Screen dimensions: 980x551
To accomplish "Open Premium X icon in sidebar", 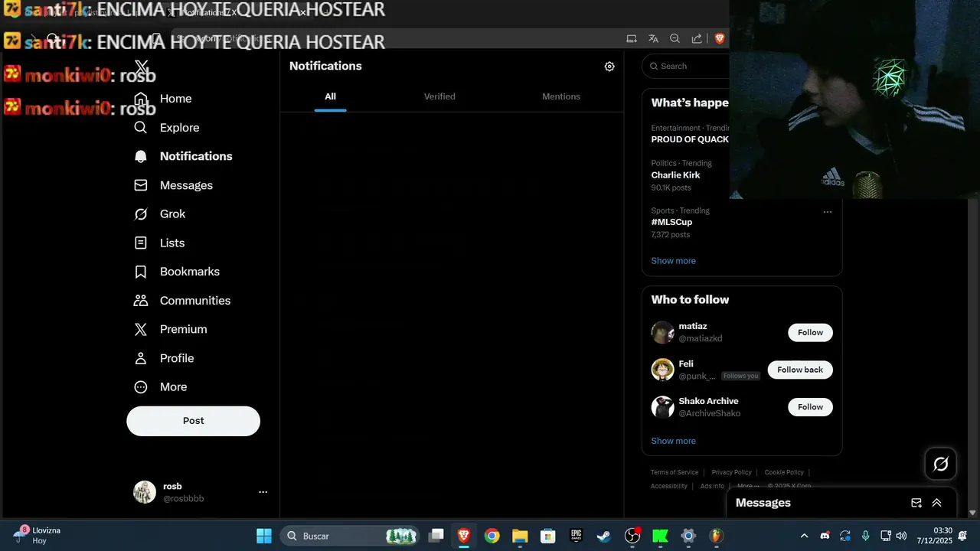I will 141,329.
